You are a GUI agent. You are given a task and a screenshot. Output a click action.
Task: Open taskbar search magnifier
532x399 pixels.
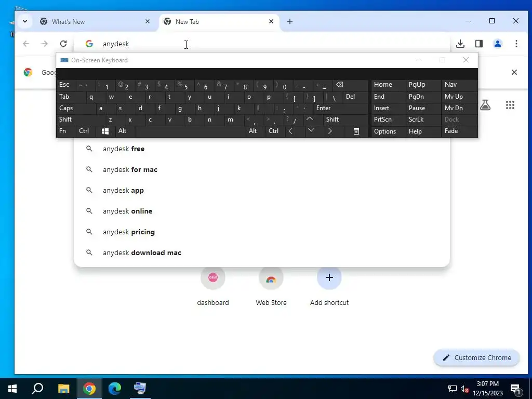pyautogui.click(x=37, y=389)
